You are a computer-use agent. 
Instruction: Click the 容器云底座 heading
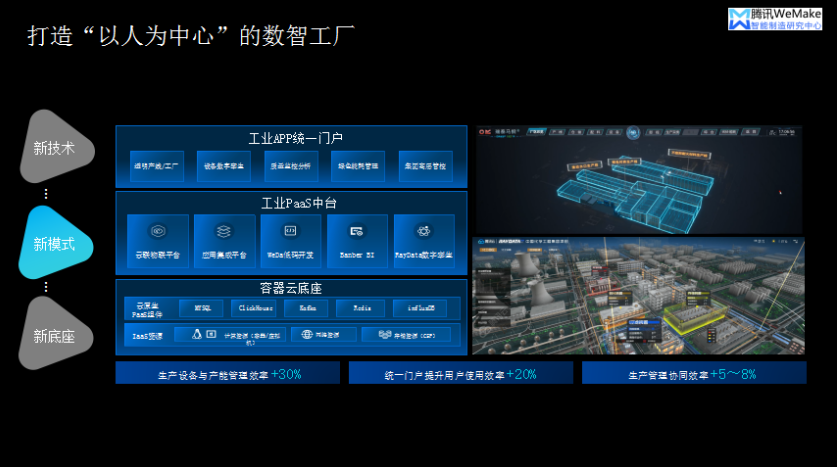tap(291, 289)
